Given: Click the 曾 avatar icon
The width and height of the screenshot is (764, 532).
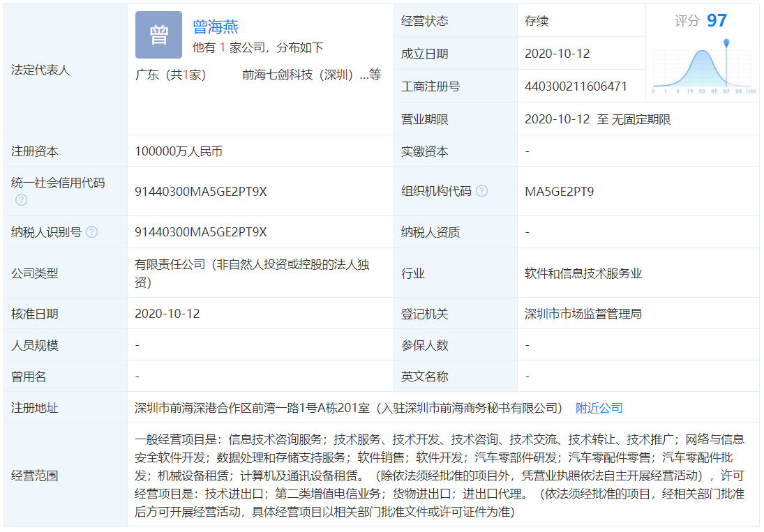Looking at the screenshot, I should click(x=158, y=35).
